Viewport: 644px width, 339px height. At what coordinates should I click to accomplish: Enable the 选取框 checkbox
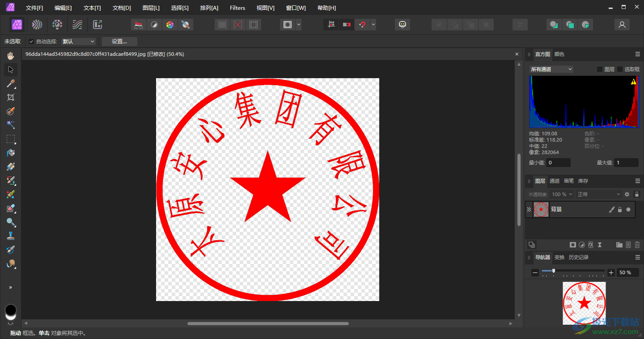pos(620,69)
